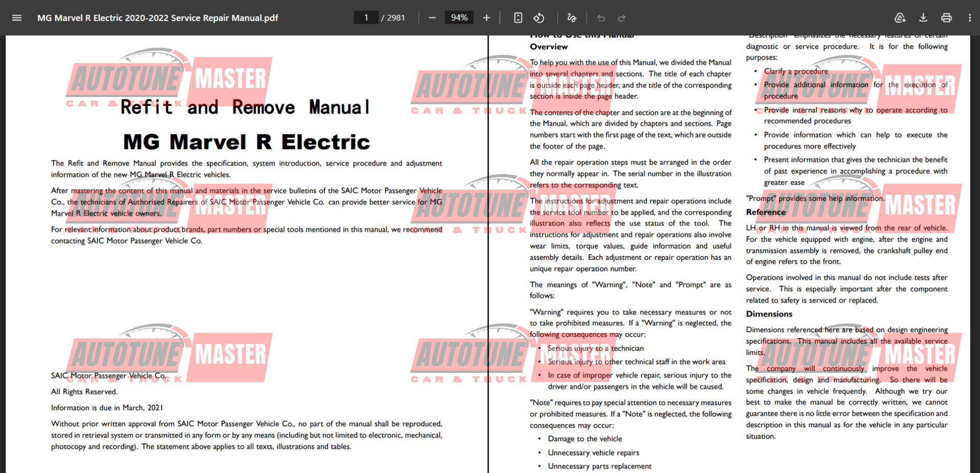Redo the last annotation
980x473 pixels.
point(621,18)
